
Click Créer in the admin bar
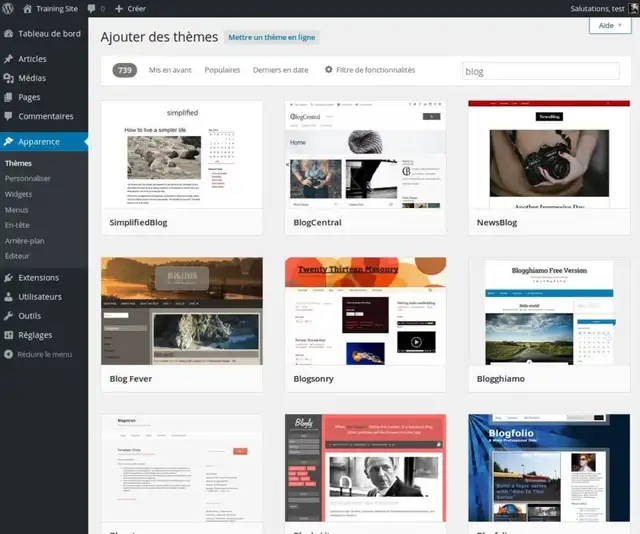point(136,9)
